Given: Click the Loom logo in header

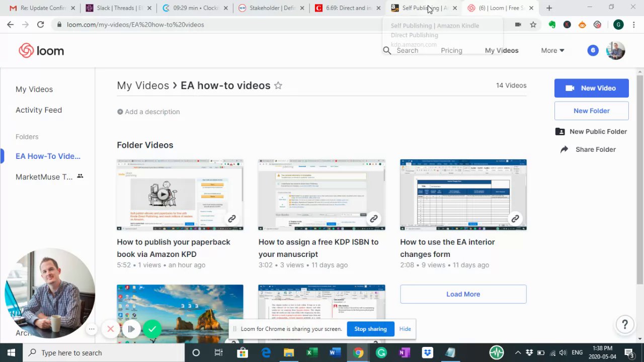Looking at the screenshot, I should tap(41, 50).
